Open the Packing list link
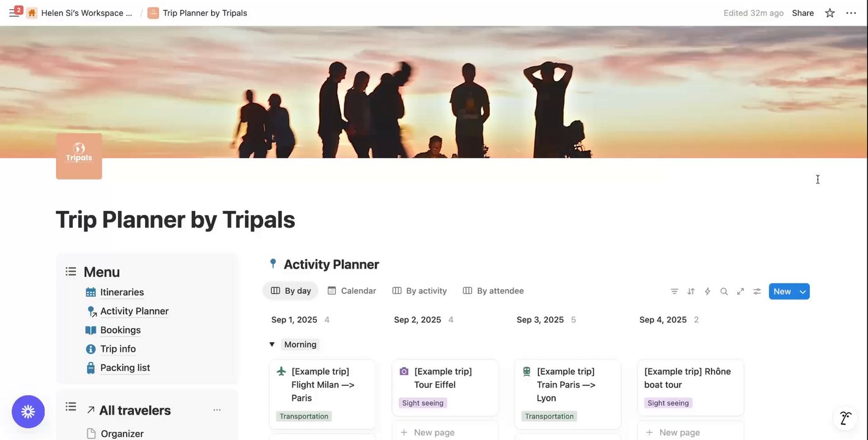868x440 pixels. [x=125, y=368]
